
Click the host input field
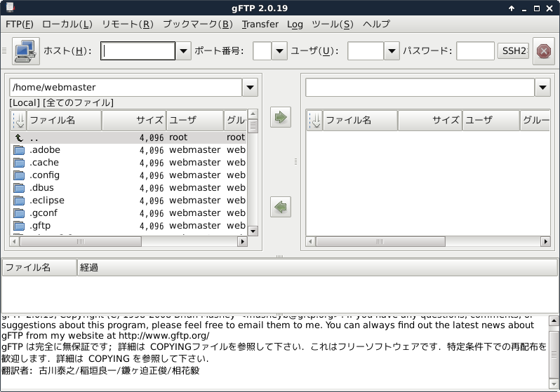(138, 51)
